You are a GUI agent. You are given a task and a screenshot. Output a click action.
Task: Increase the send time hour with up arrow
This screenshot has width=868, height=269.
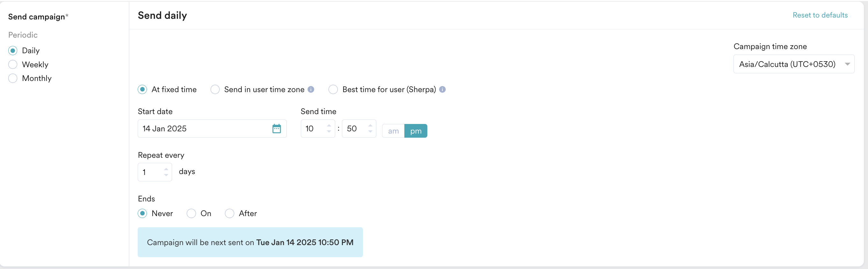point(329,125)
